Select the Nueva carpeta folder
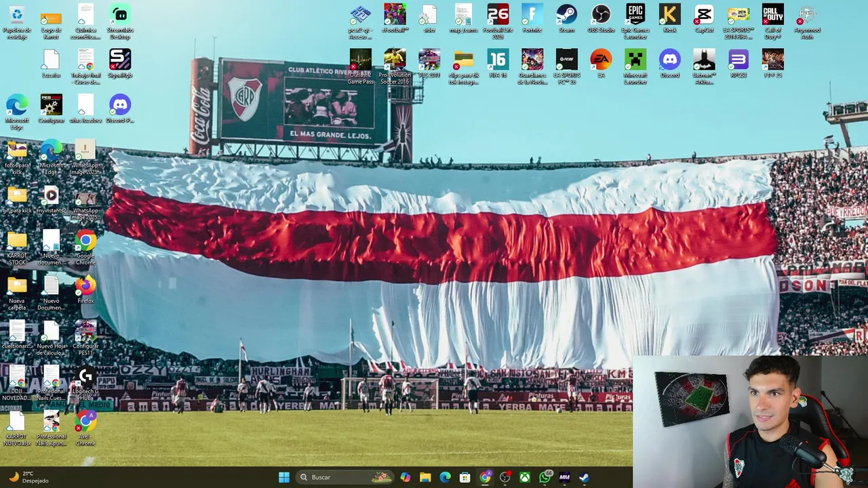 tap(17, 293)
